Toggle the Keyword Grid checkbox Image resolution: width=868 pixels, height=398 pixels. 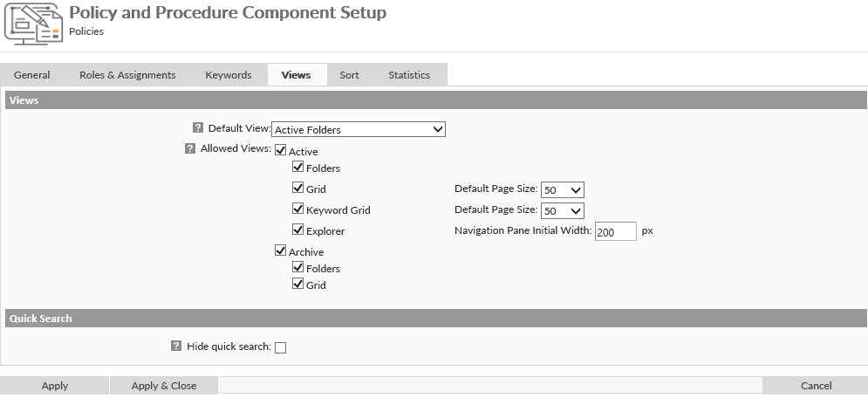pos(298,209)
